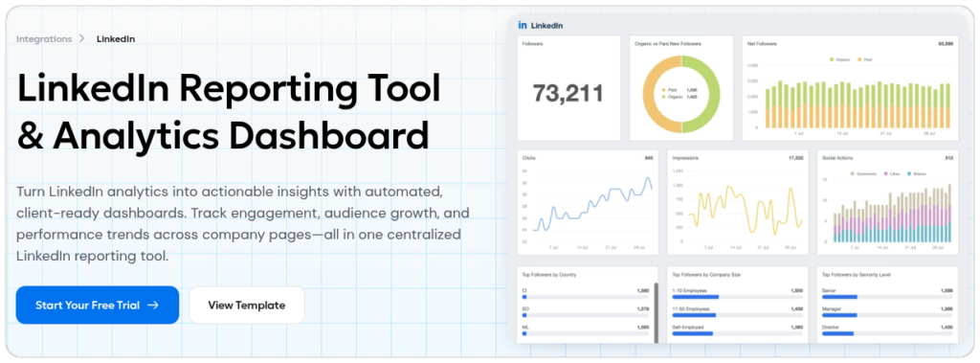
Task: Click the Top Followers by Company Size title
Action: click(705, 275)
